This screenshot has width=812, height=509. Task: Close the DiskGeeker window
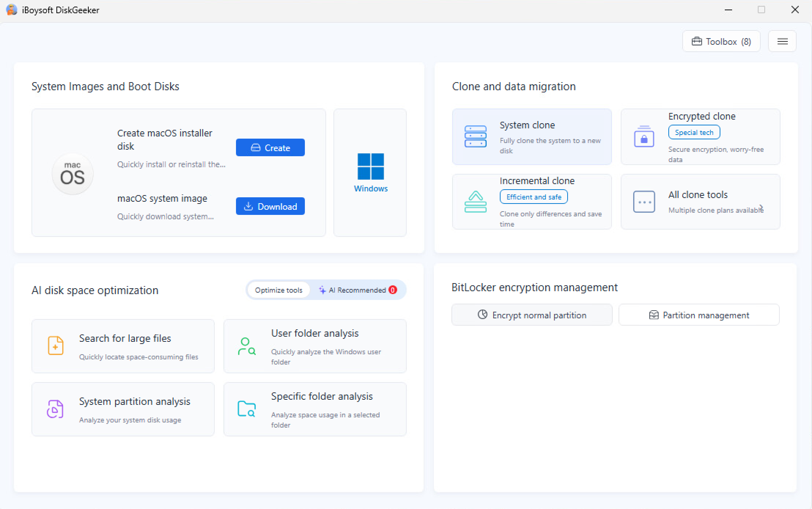pos(795,10)
